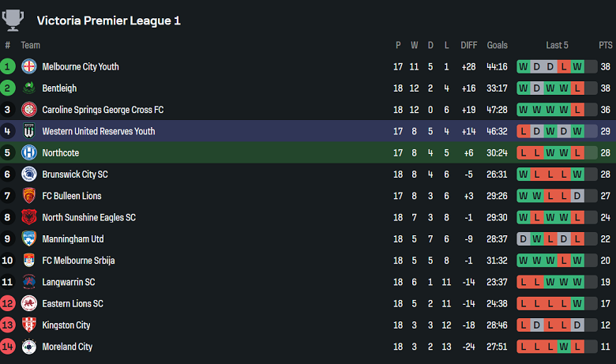Sort table by PTS column header
This screenshot has width=616, height=364.
606,45
